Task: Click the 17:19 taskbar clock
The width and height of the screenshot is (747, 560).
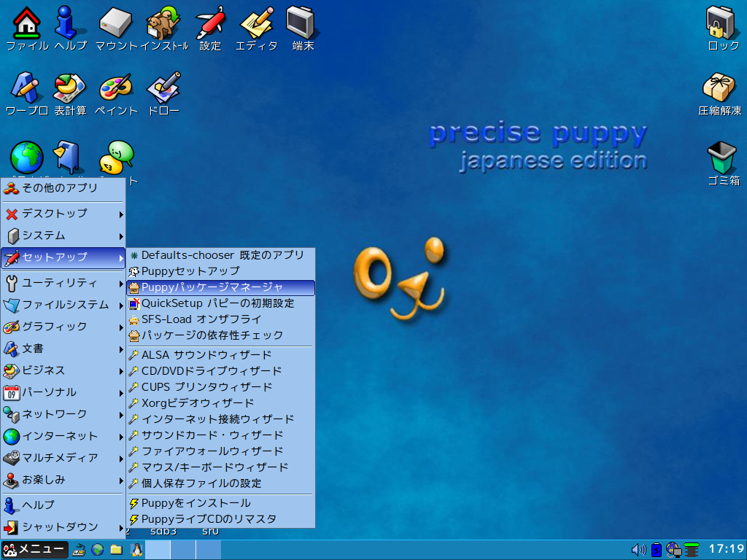Action: 726,550
